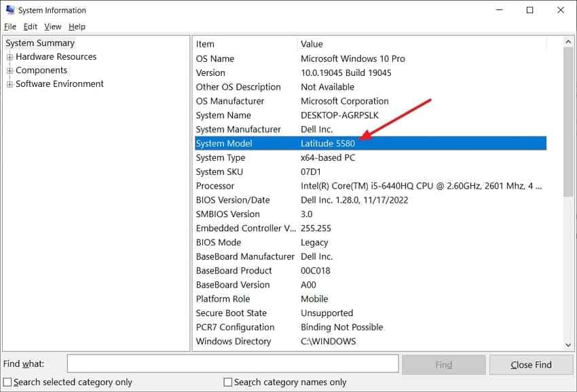This screenshot has width=577, height=392.
Task: Select Software Environment tree item
Action: [60, 84]
